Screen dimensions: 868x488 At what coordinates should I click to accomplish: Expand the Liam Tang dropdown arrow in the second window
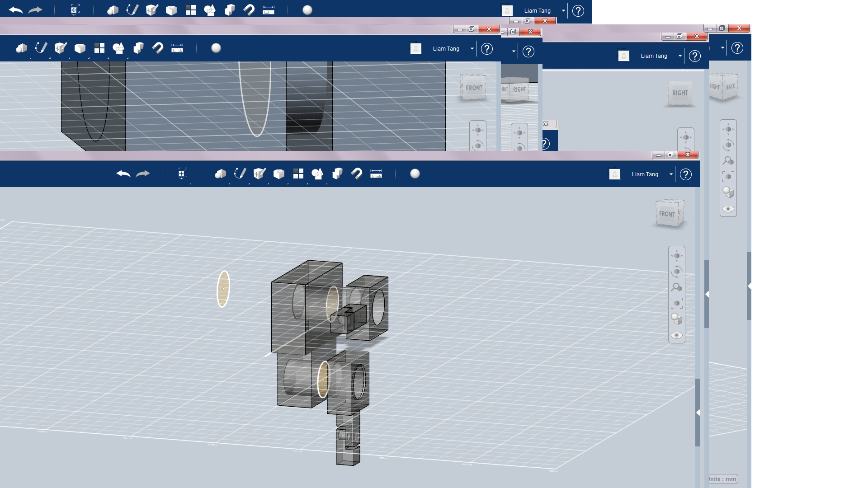(x=472, y=49)
